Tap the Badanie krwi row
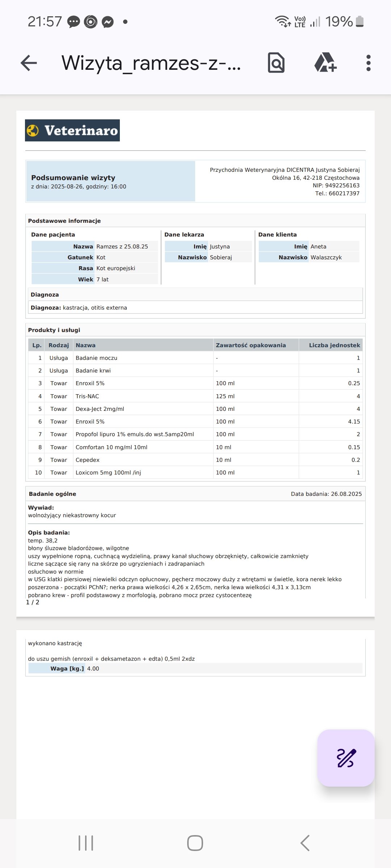 coord(195,371)
